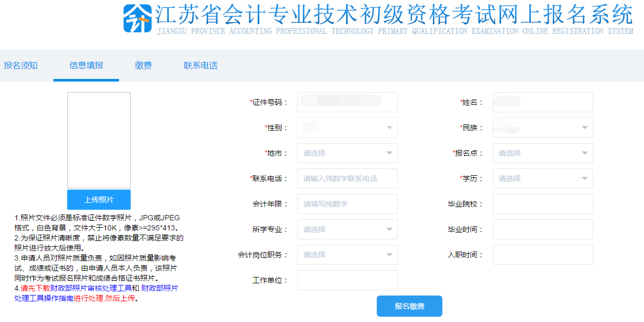Open the 缴费 tab
Screen dimensions: 644x322
point(143,65)
